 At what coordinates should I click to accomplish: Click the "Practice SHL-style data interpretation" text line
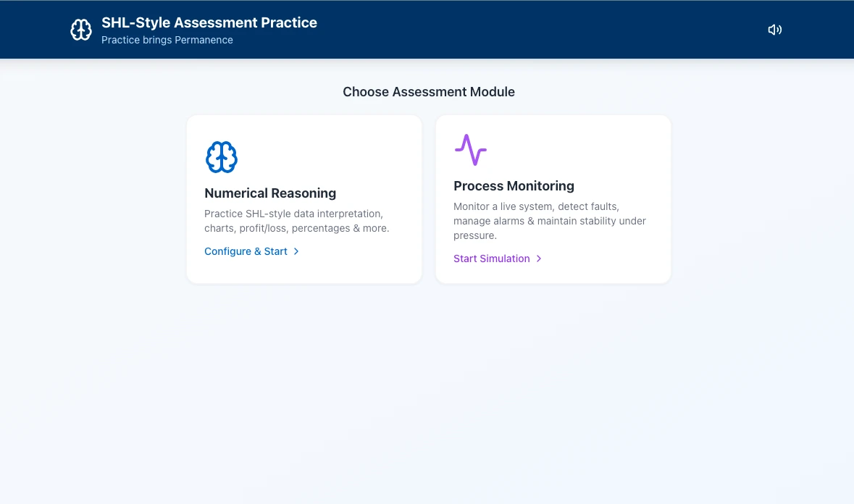[293, 214]
